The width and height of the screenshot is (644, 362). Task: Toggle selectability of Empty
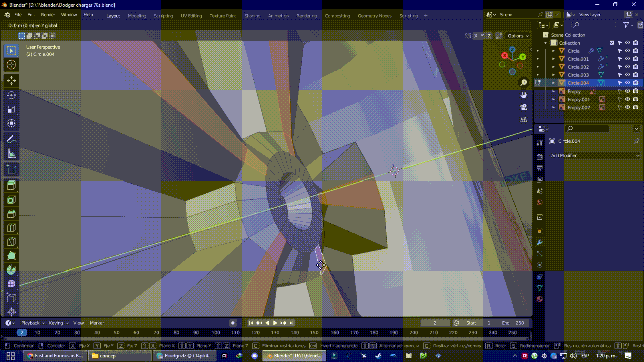click(x=620, y=91)
